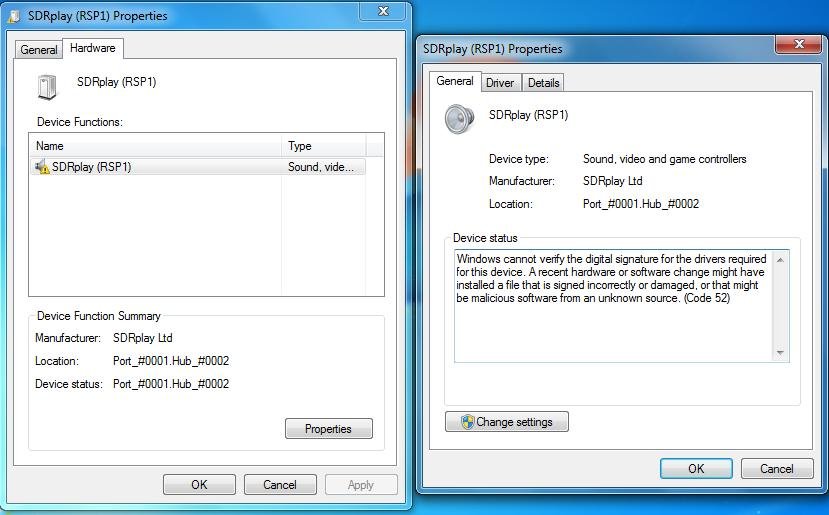Click Properties button in Device Function Summary
This screenshot has height=515, width=829.
click(x=328, y=429)
